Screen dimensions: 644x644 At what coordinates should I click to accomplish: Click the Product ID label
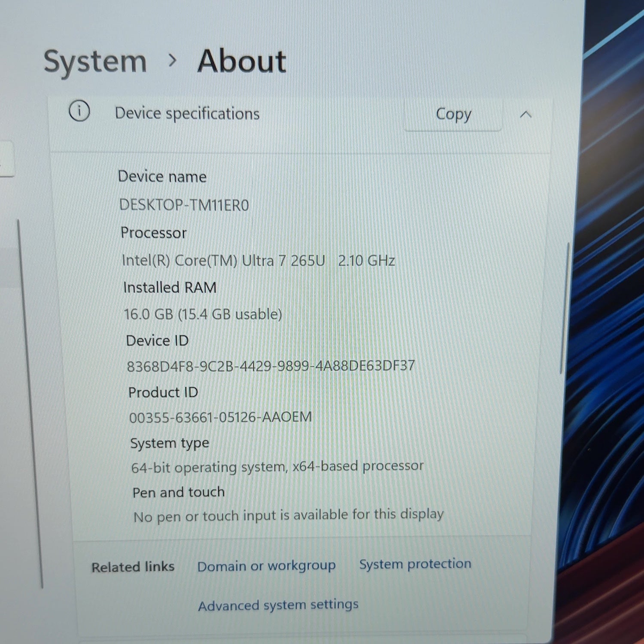pos(163,392)
